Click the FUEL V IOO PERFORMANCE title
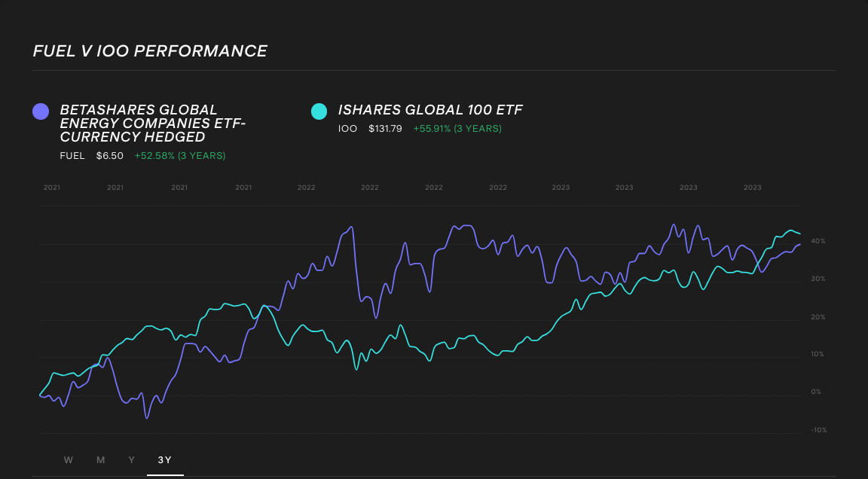This screenshot has height=479, width=868. (149, 51)
